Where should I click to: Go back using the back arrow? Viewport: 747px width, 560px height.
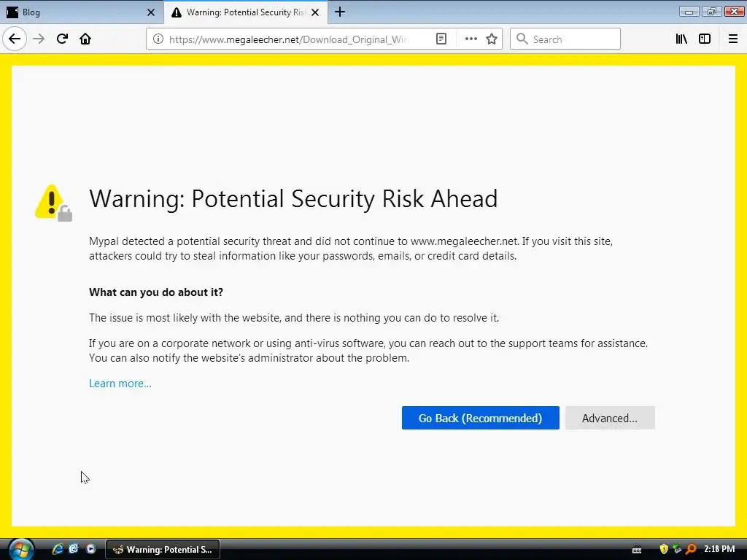tap(15, 39)
